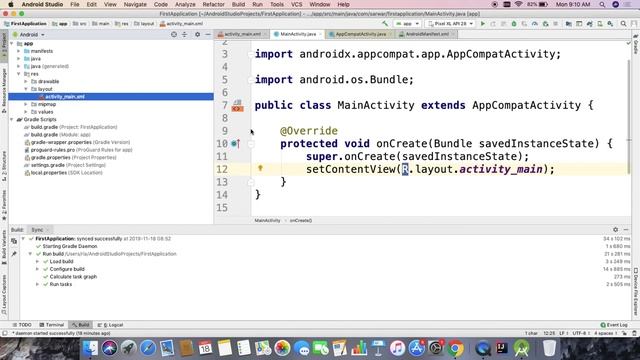Click the Make Project hammer icon
Image resolution: width=640 pixels, height=360 pixels.
(x=385, y=24)
